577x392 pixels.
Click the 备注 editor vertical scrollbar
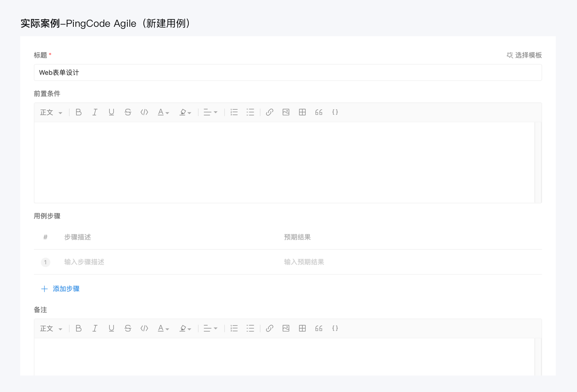click(538, 357)
